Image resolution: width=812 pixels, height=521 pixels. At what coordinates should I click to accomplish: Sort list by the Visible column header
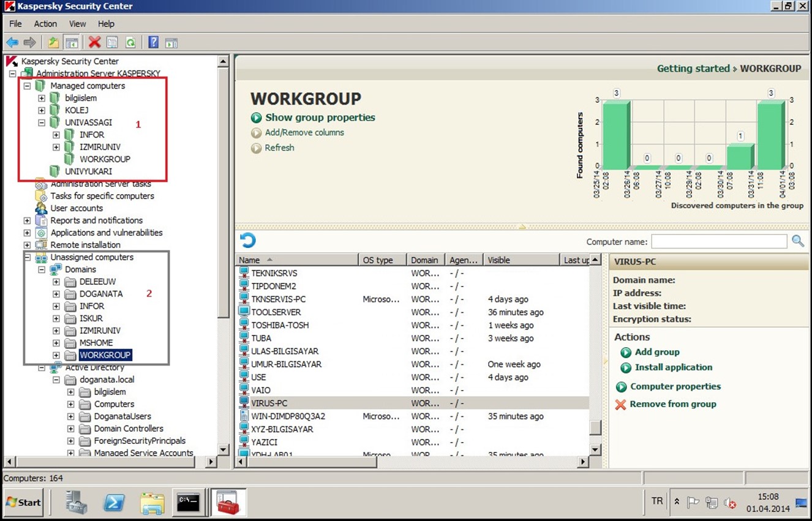522,260
